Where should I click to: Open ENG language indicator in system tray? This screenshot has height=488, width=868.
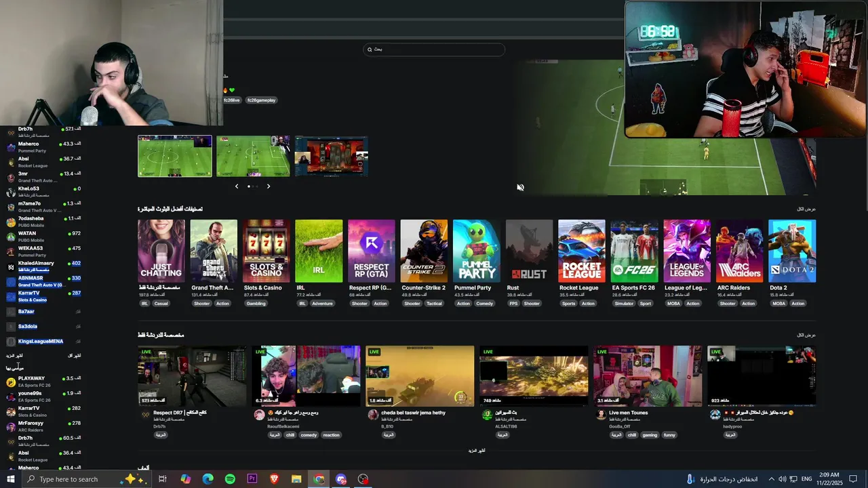coord(807,479)
